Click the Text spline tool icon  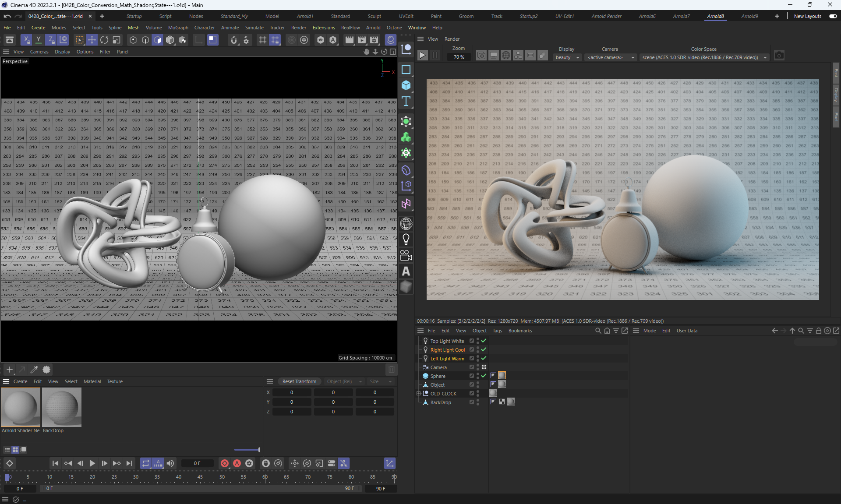pyautogui.click(x=406, y=101)
